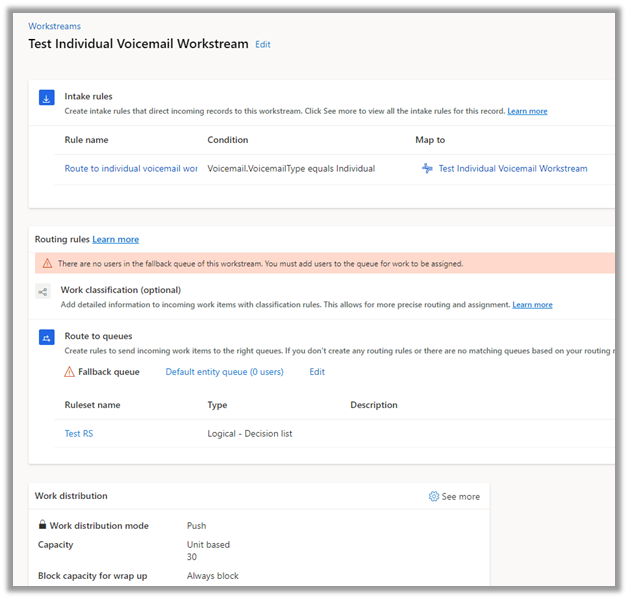
Task: Open Test Individual Voicemail Workstream mapping link
Action: 513,169
